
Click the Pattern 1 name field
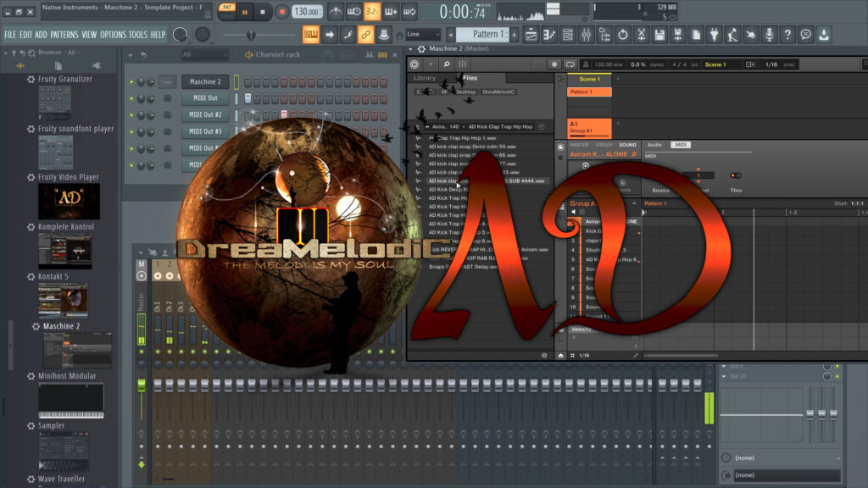(482, 34)
